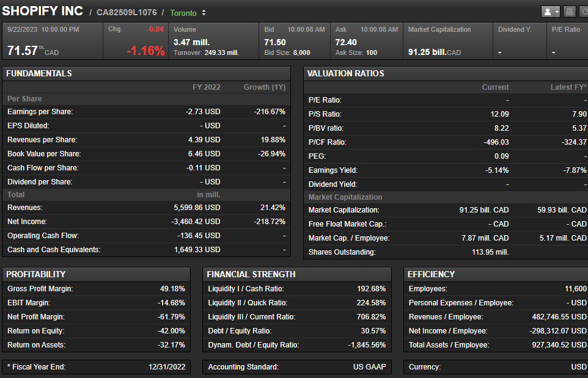This screenshot has width=588, height=378.
Task: Click the Ask Size 100 line
Action: tap(356, 53)
